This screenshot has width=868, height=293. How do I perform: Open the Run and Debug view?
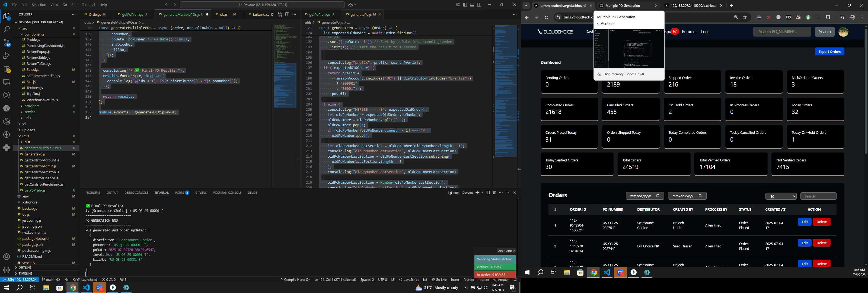7,56
